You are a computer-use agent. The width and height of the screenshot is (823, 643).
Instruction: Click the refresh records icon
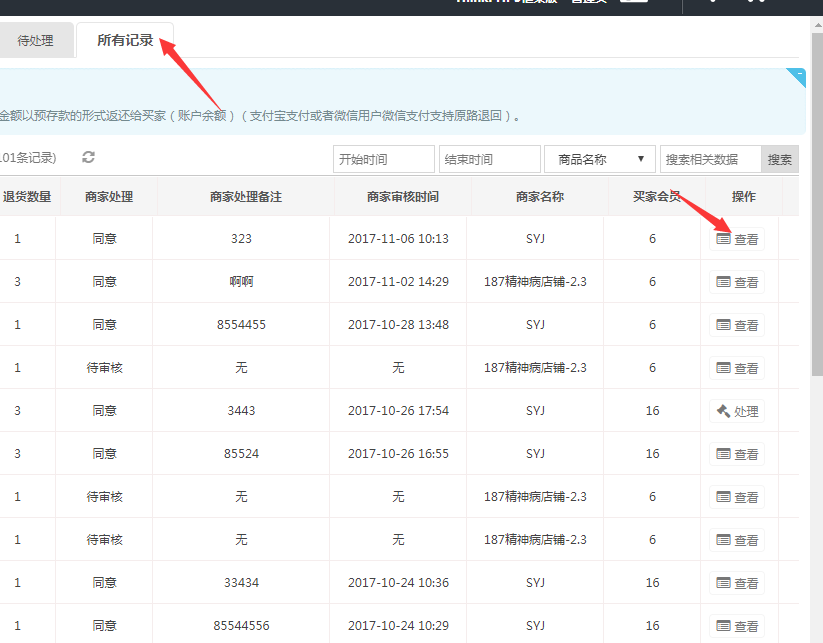pos(88,158)
